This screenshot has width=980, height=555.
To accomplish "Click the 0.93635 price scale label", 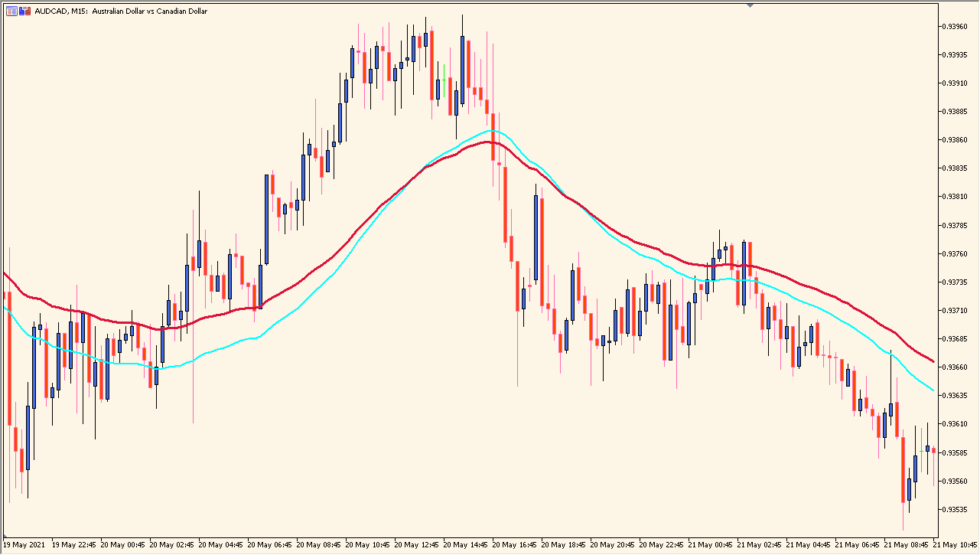I will point(956,396).
